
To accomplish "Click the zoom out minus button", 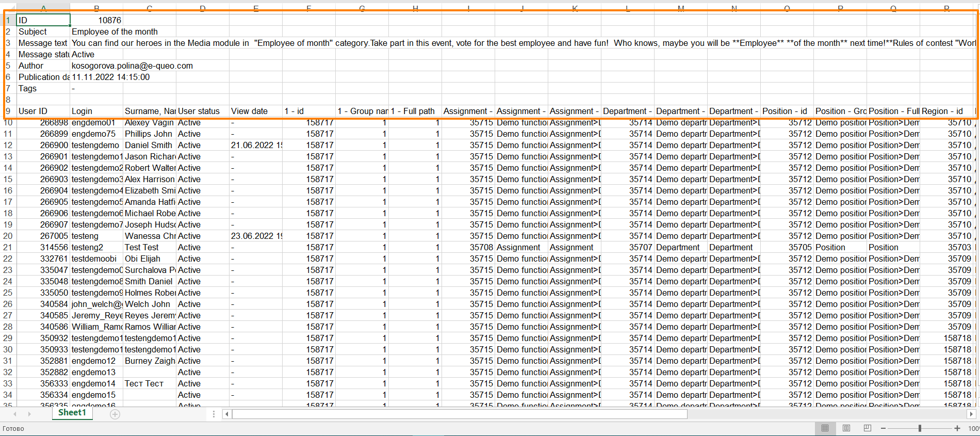I will (x=883, y=428).
